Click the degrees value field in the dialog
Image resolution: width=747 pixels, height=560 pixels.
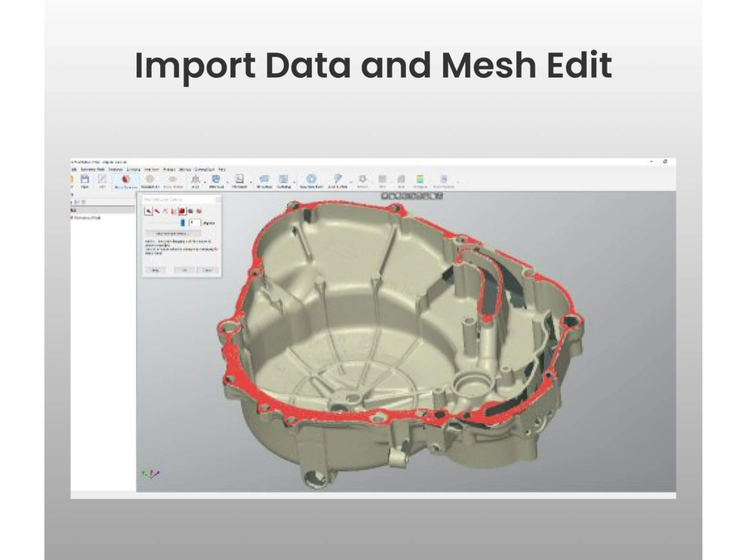tap(195, 223)
